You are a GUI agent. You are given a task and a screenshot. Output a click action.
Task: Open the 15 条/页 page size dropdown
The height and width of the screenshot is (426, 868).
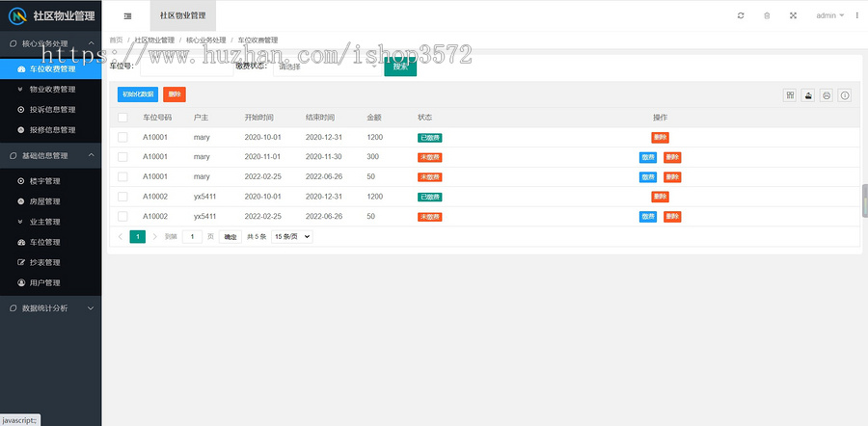coord(291,237)
